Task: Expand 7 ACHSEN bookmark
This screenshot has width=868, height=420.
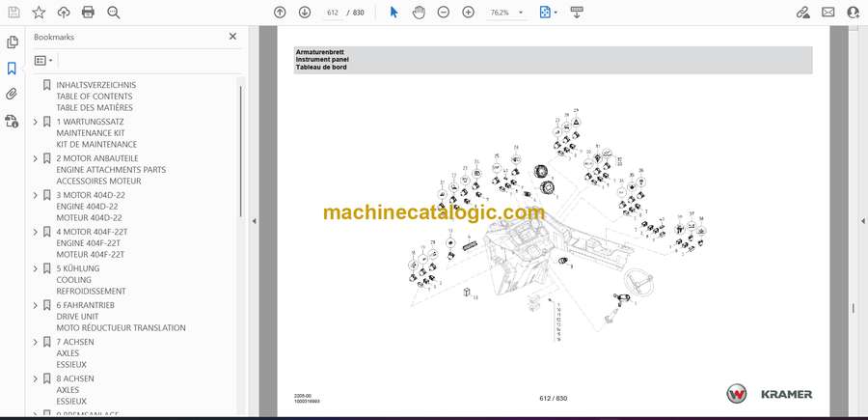Action: point(36,342)
